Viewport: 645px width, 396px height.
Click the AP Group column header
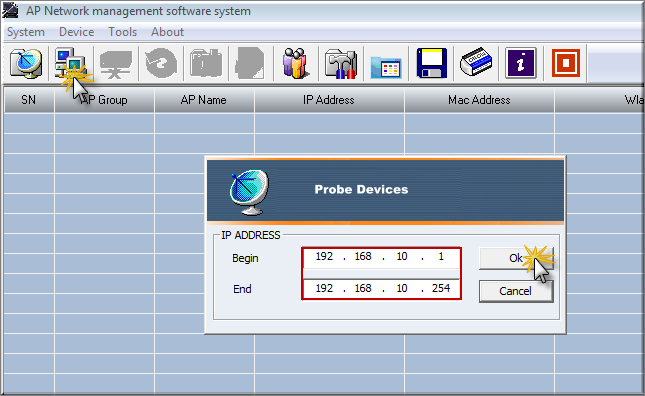104,100
